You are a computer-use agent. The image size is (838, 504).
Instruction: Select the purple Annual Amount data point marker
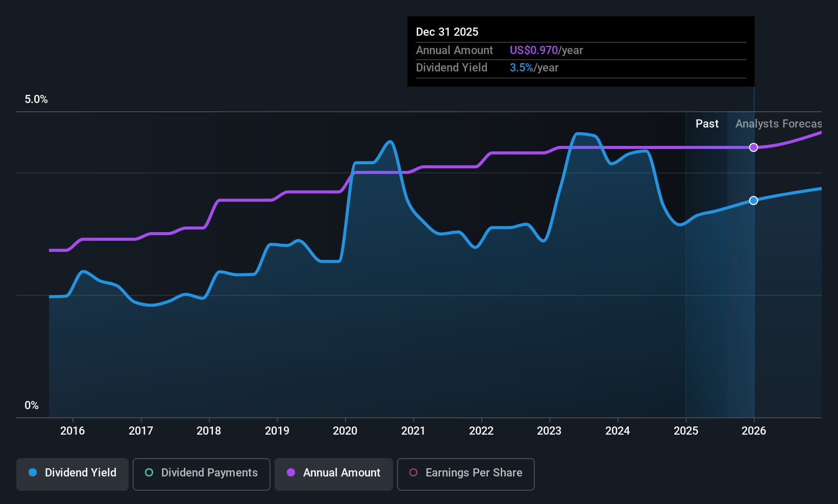[753, 147]
